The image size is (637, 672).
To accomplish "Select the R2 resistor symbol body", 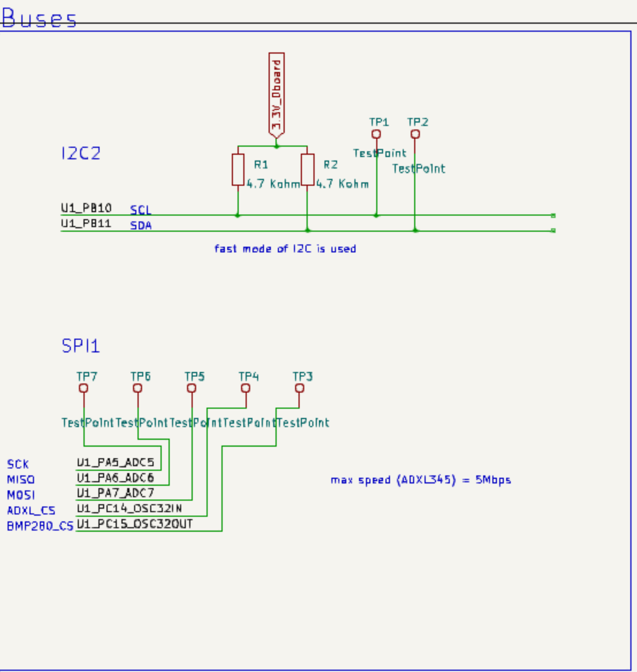I will click(x=307, y=170).
